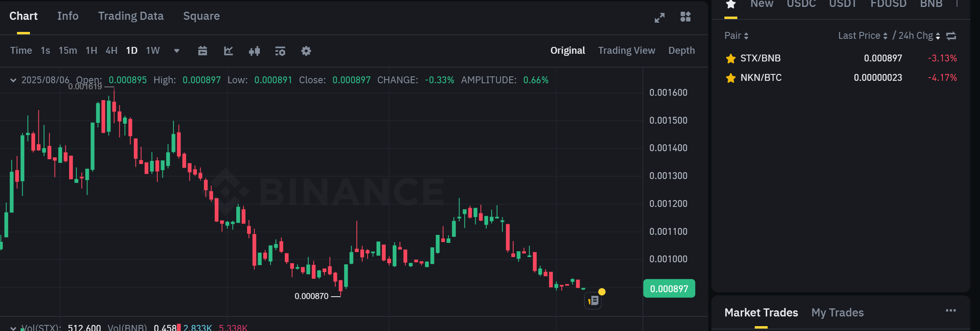Open the USDC market tab
The width and height of the screenshot is (980, 331).
pos(801,4)
